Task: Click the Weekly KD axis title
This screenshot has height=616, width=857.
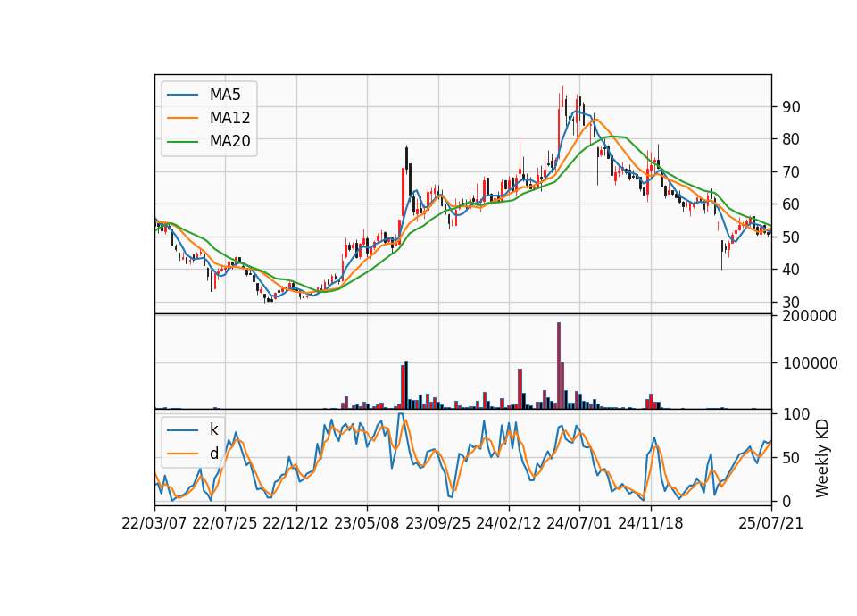Action: pyautogui.click(x=822, y=458)
